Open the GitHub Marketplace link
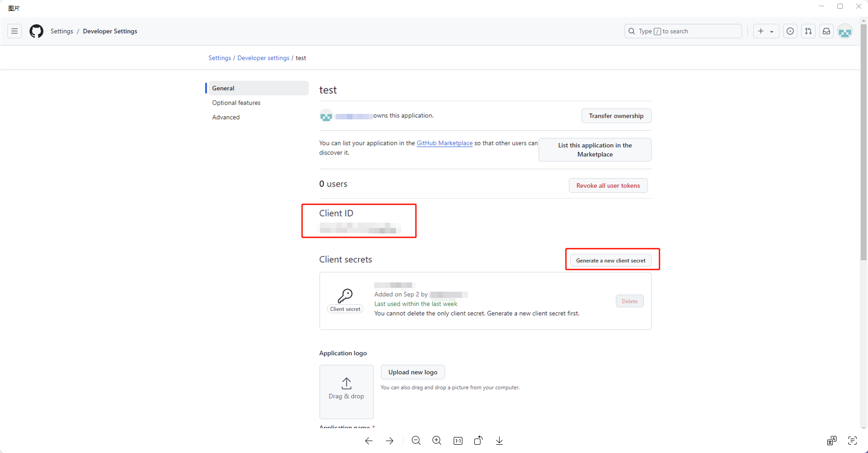Image resolution: width=868 pixels, height=453 pixels. [444, 143]
